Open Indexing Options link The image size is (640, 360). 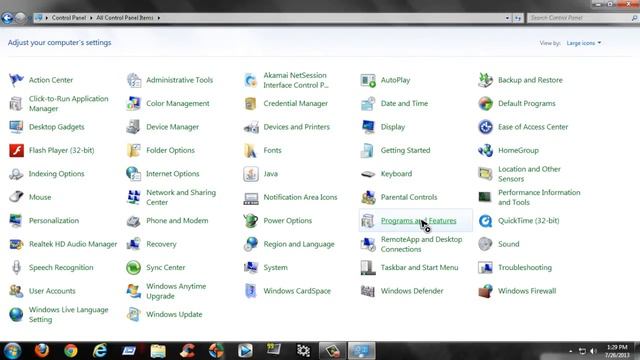coord(56,174)
